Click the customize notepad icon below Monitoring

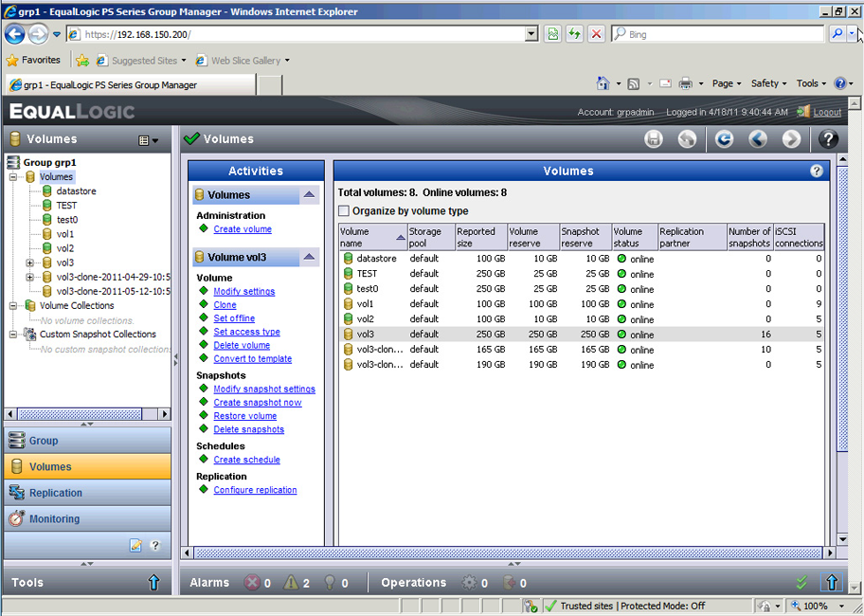tap(135, 546)
